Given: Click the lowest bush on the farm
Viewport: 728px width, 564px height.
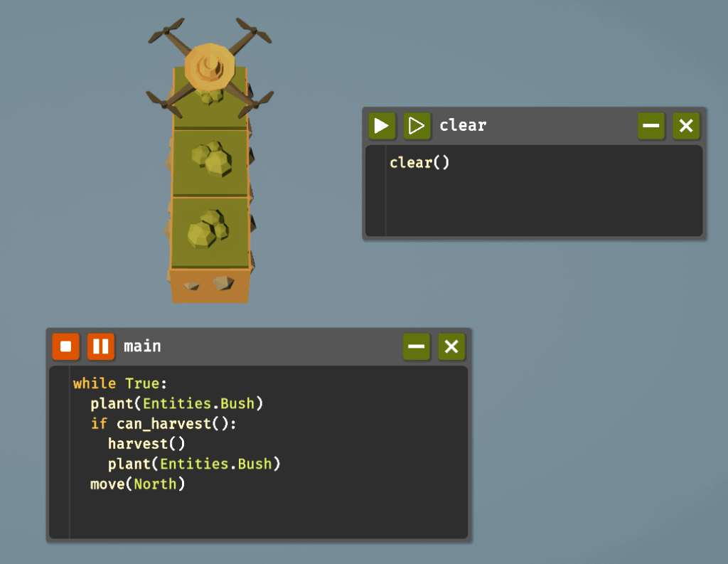Looking at the screenshot, I should click(x=207, y=230).
